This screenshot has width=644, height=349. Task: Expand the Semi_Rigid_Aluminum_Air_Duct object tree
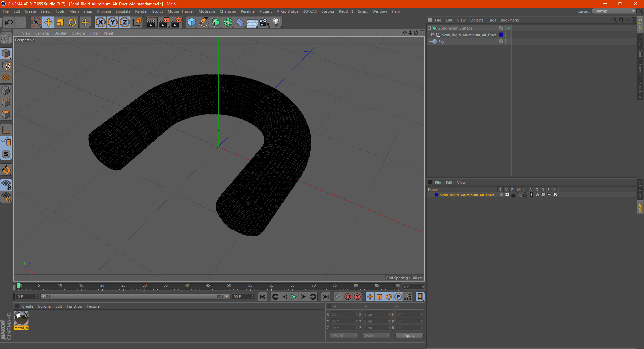433,35
